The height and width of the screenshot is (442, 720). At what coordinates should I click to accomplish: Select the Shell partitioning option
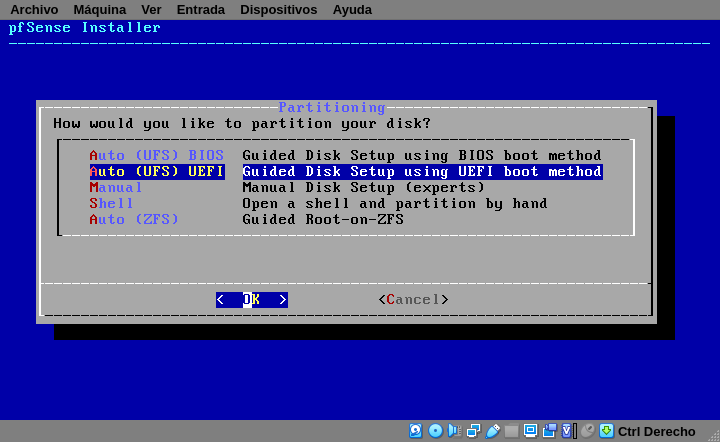tap(111, 204)
